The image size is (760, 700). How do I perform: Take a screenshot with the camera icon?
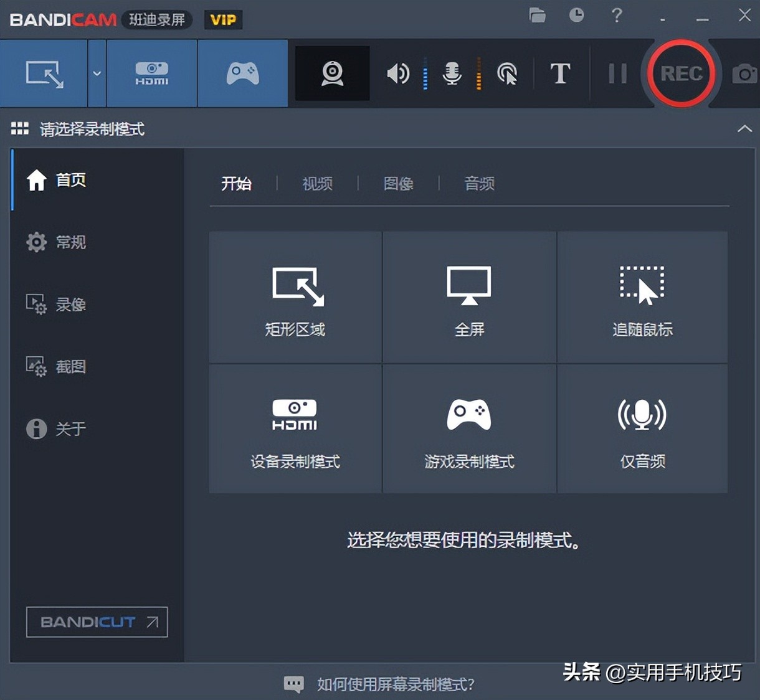click(x=745, y=73)
